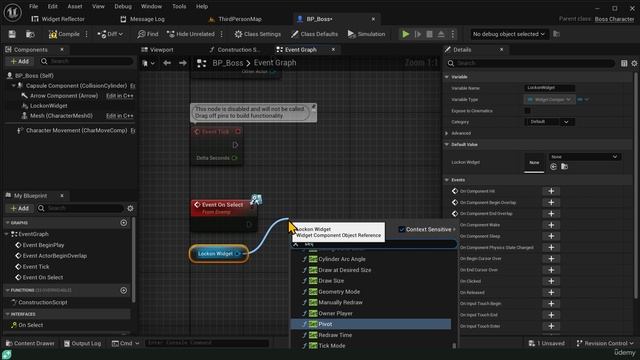Select Event On Select in My Blueprint
The width and height of the screenshot is (640, 360).
(x=42, y=278)
